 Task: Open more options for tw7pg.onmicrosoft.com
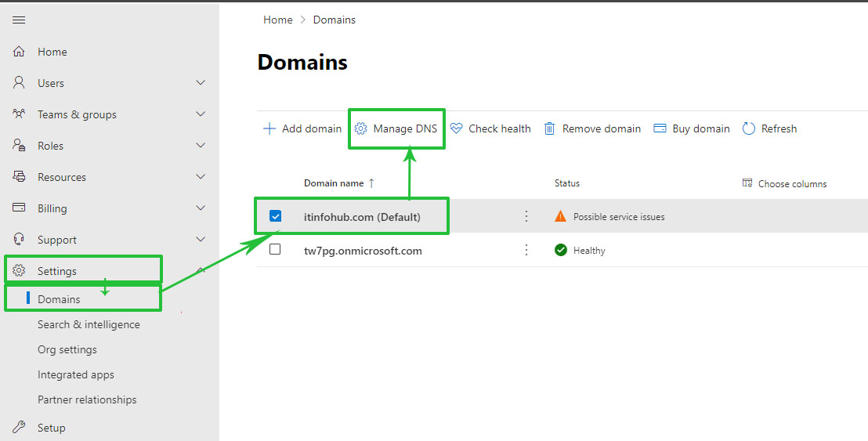point(526,250)
